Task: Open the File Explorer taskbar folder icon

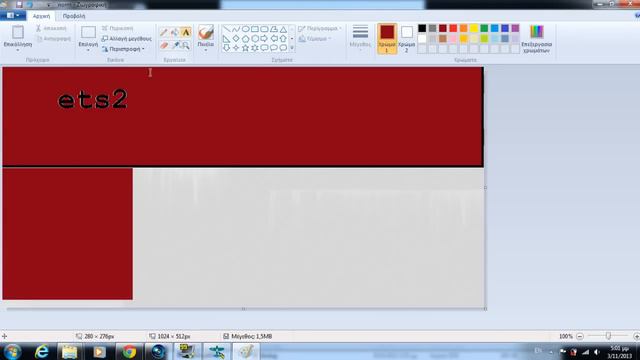Action: (x=70, y=351)
